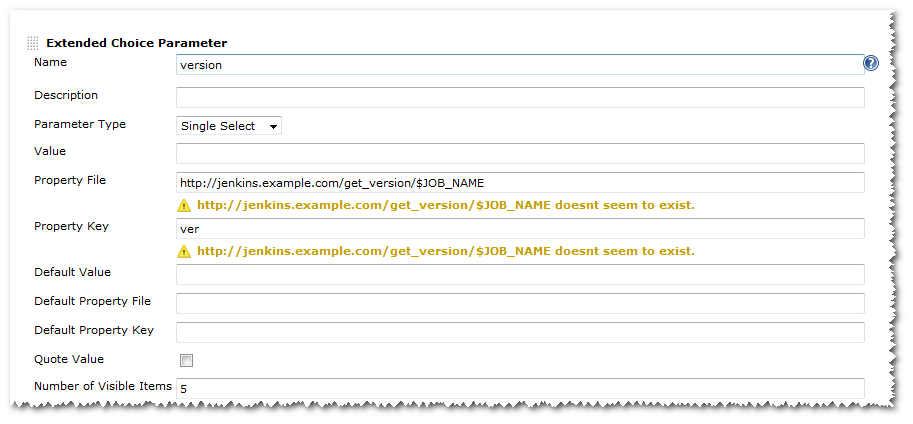Click the Parameter Type label text

[x=80, y=125]
